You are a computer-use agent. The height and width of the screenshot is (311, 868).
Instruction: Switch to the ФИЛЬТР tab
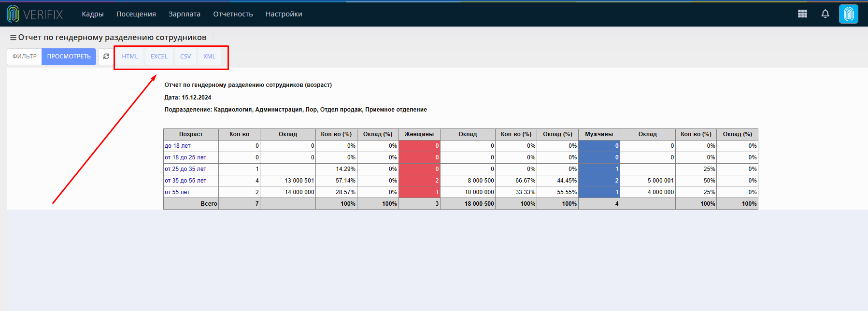25,57
